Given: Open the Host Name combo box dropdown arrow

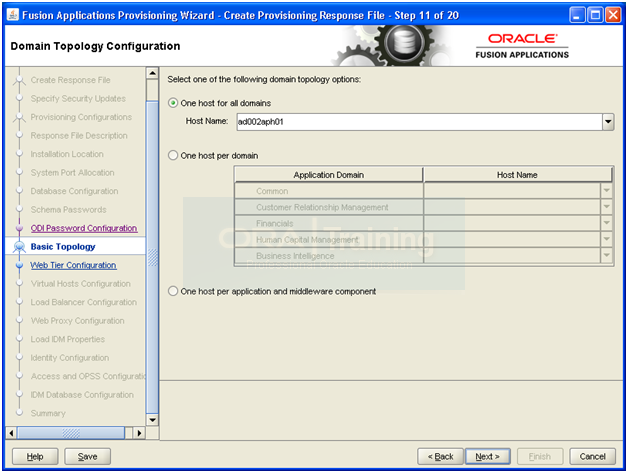Looking at the screenshot, I should point(608,122).
